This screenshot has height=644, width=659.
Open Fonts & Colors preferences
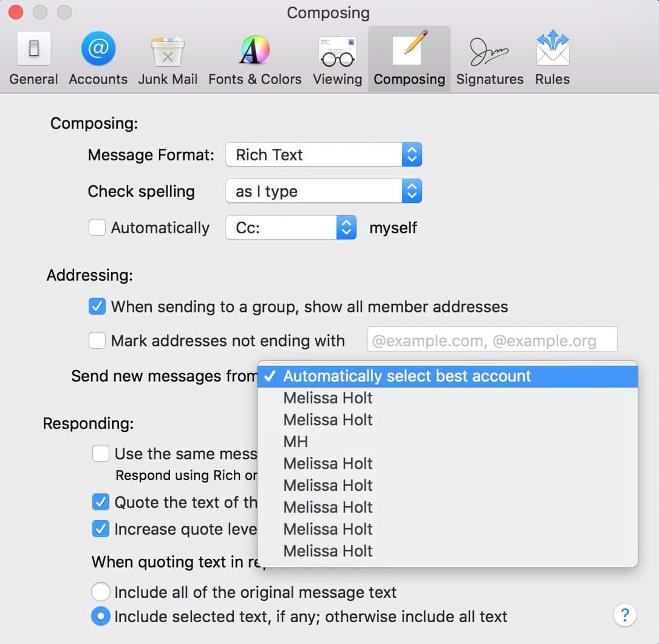click(x=254, y=59)
